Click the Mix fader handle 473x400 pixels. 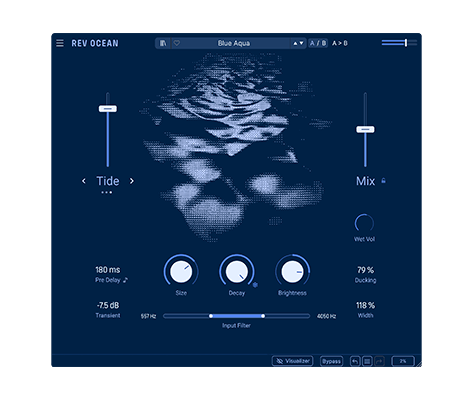click(365, 129)
